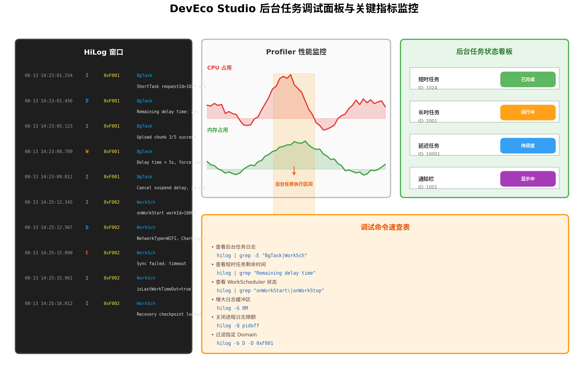The height and width of the screenshot is (376, 588).
Task: Click the 后台任务状态看板 title
Action: tap(484, 51)
